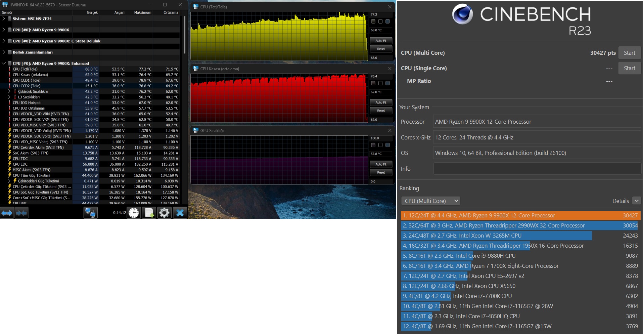This screenshot has width=644, height=336.
Task: Click the Cinebench sphere logo
Action: click(462, 14)
